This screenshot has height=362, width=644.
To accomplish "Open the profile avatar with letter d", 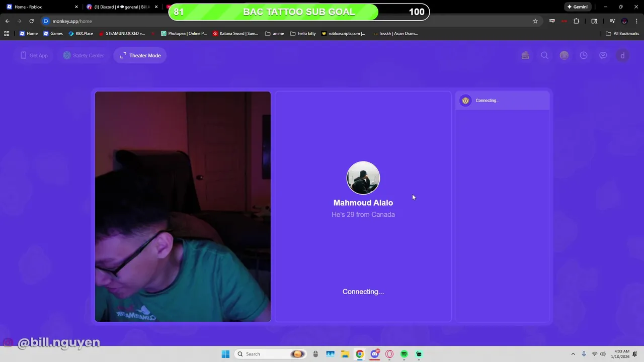I will [x=622, y=55].
